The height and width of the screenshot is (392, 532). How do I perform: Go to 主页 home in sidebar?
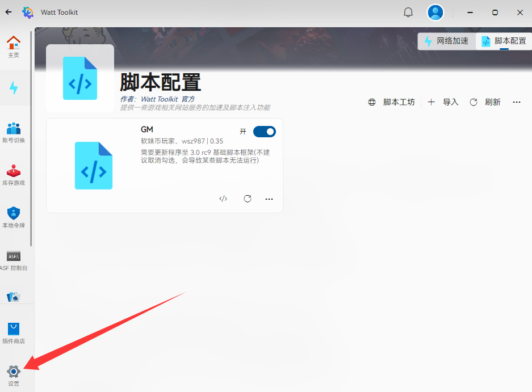tap(14, 47)
